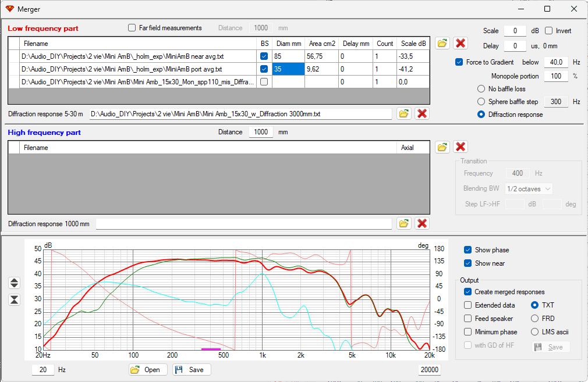The image size is (588, 382).
Task: Enable Minimum phase checkbox
Action: pyautogui.click(x=467, y=332)
